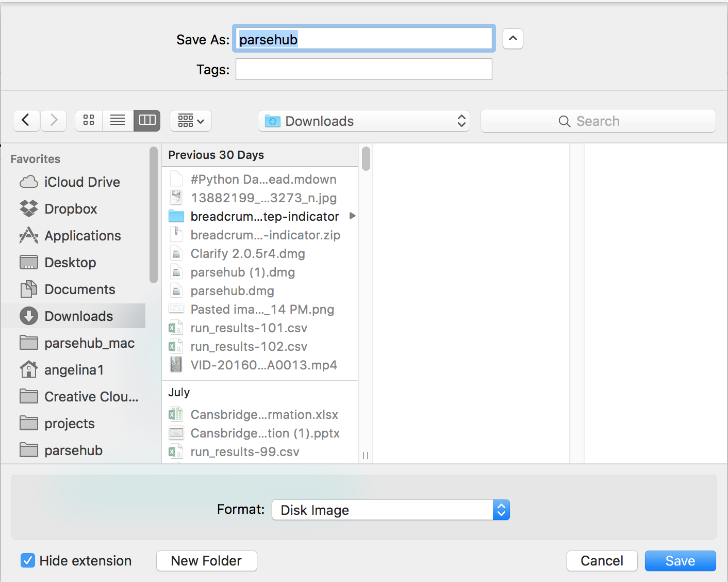Click the Downloads arrow icon in sidebar
Viewport: 728px width, 582px height.
[x=29, y=316]
